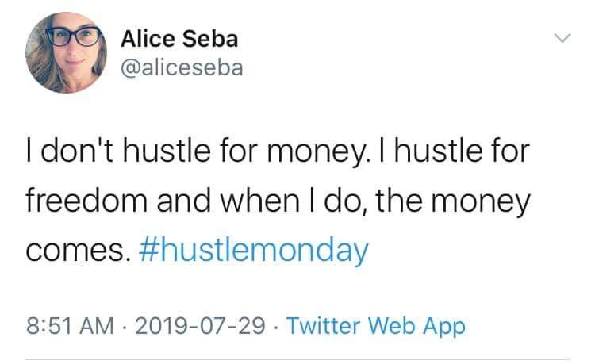
Task: Visit the @aliceseba handle link
Action: pos(182,68)
